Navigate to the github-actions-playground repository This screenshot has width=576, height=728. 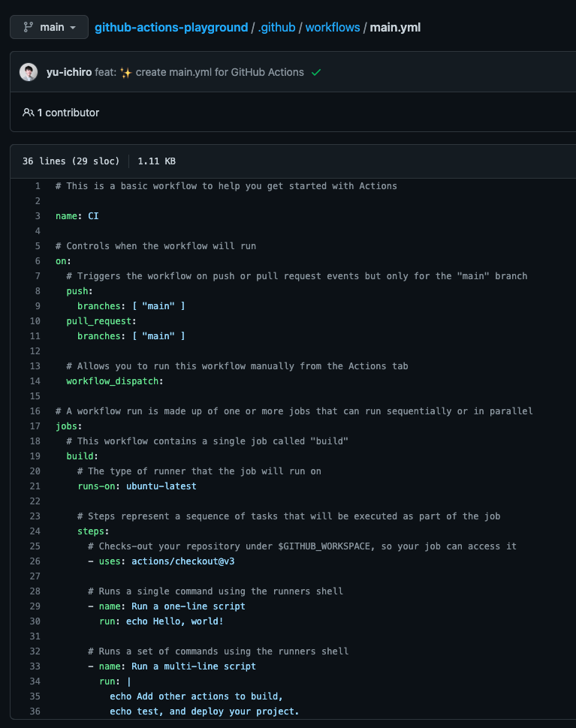(170, 27)
